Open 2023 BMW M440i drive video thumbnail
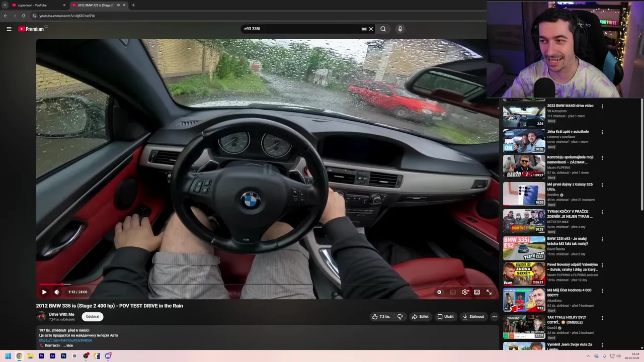 coord(524,116)
